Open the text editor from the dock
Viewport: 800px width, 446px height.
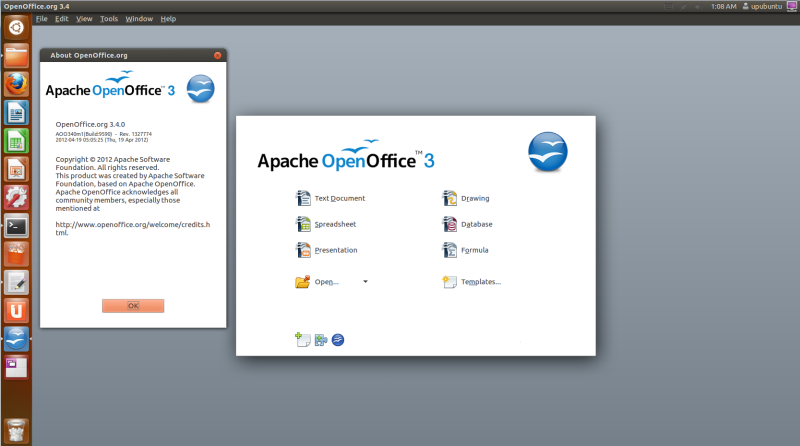pos(16,282)
